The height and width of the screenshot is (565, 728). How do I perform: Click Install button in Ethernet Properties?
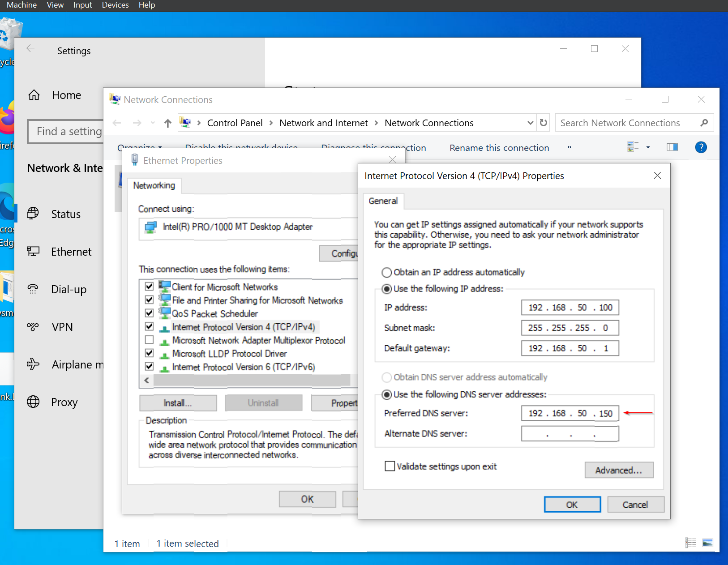point(178,403)
